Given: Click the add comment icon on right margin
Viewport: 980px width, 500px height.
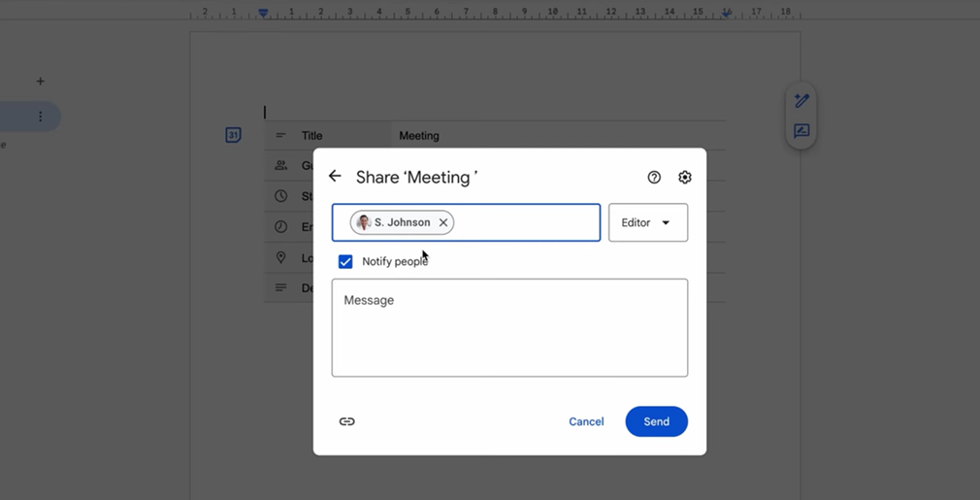Looking at the screenshot, I should click(801, 131).
